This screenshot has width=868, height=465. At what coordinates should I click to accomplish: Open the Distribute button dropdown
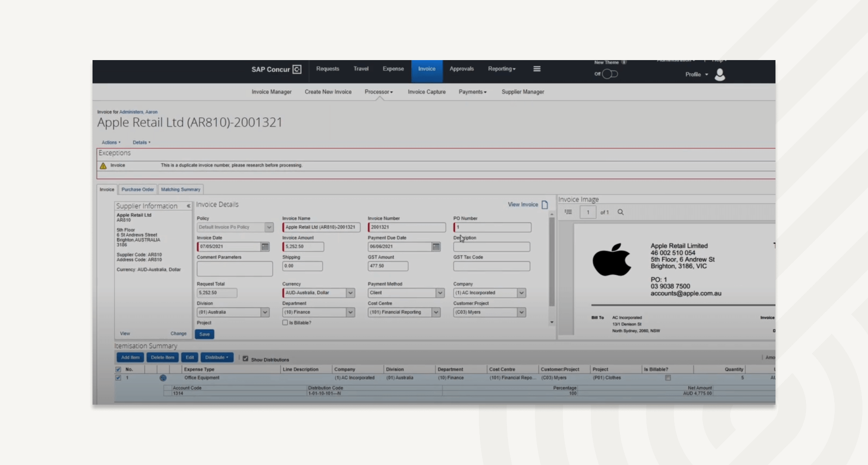[217, 357]
